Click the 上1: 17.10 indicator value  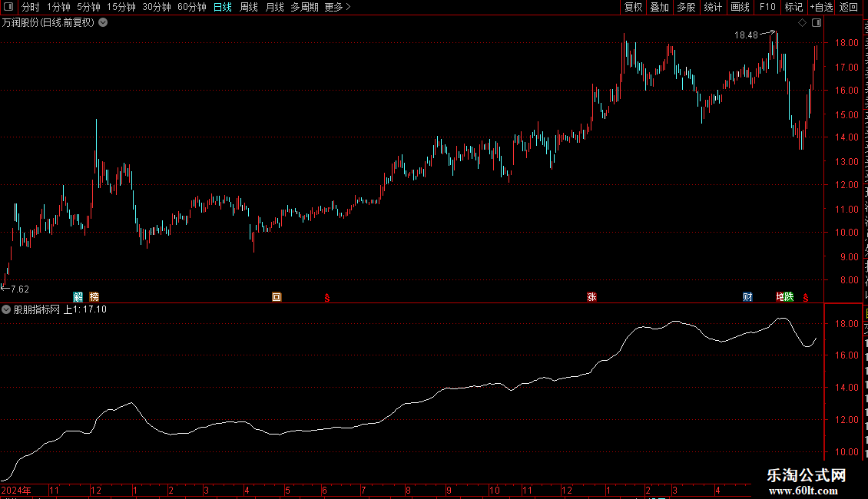(x=84, y=310)
